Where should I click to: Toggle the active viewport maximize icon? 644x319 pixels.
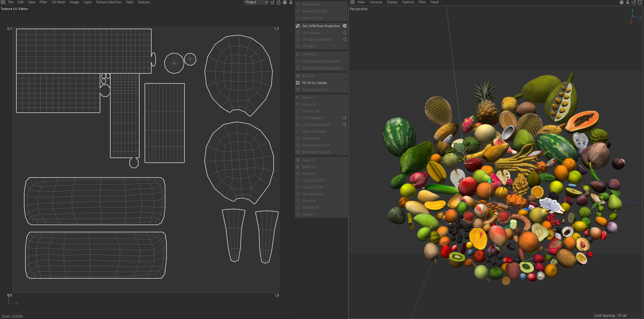[x=640, y=2]
